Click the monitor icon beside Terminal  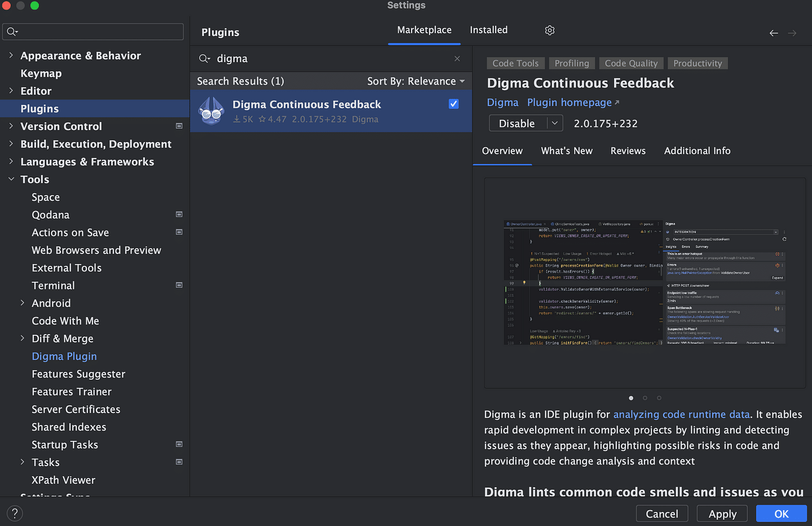(179, 285)
